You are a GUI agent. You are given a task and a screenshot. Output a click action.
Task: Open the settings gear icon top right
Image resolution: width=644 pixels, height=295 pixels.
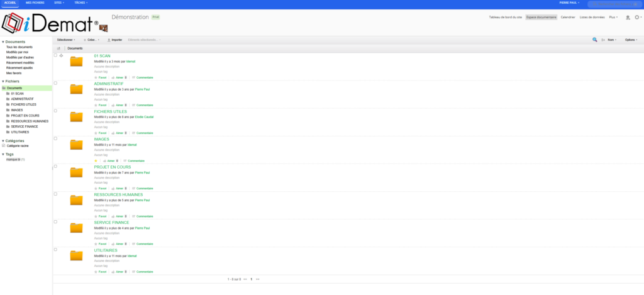[637, 17]
